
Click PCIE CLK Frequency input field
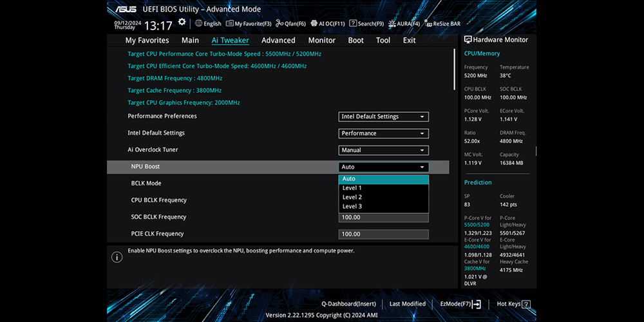point(384,234)
